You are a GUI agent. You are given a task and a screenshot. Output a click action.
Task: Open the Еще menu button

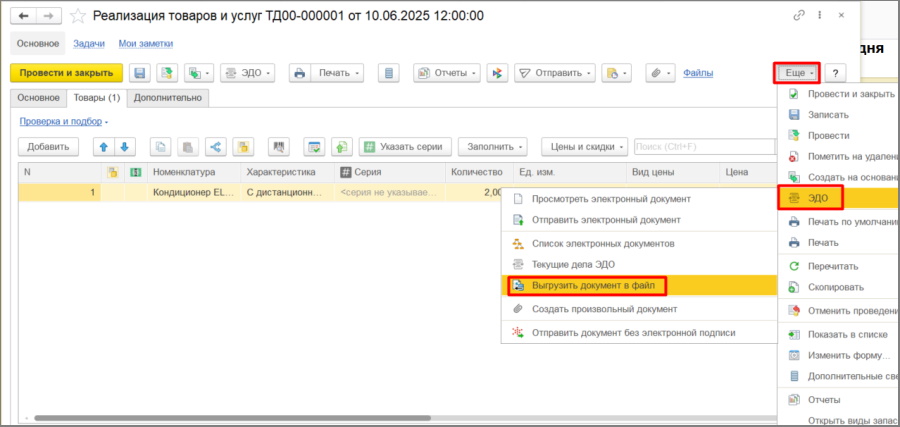coord(797,73)
